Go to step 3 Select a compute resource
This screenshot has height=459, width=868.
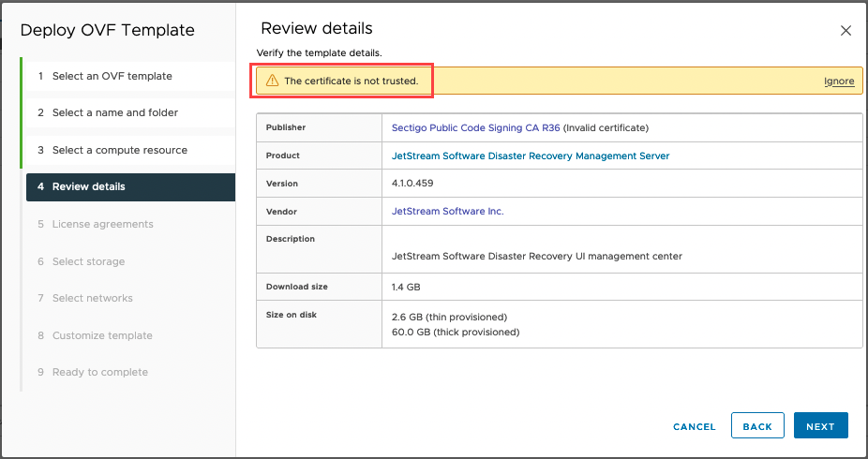click(x=119, y=150)
